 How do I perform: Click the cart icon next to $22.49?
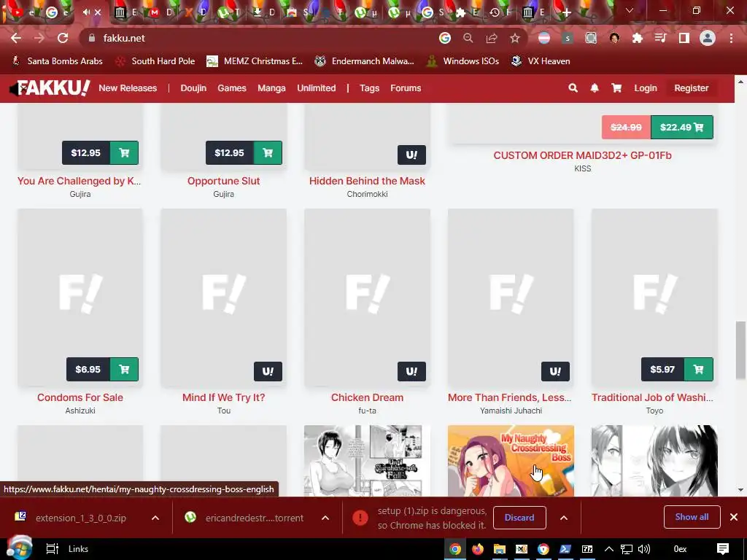[x=699, y=127]
